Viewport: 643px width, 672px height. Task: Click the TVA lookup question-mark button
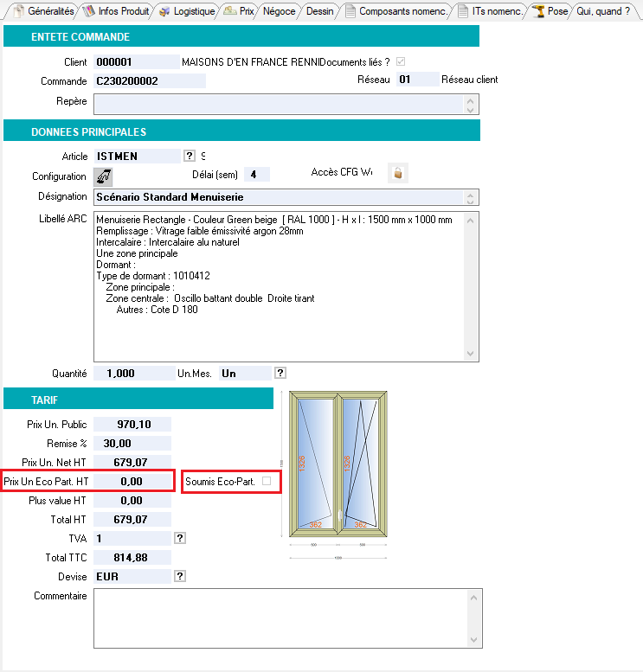pos(180,538)
